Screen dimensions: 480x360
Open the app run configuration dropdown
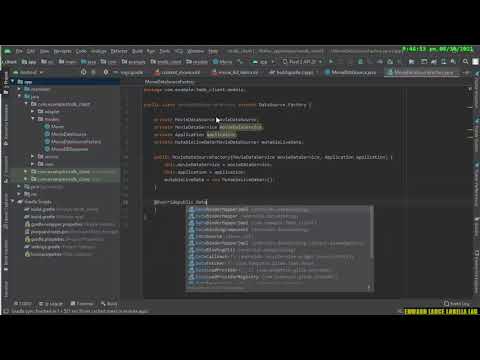click(x=263, y=62)
